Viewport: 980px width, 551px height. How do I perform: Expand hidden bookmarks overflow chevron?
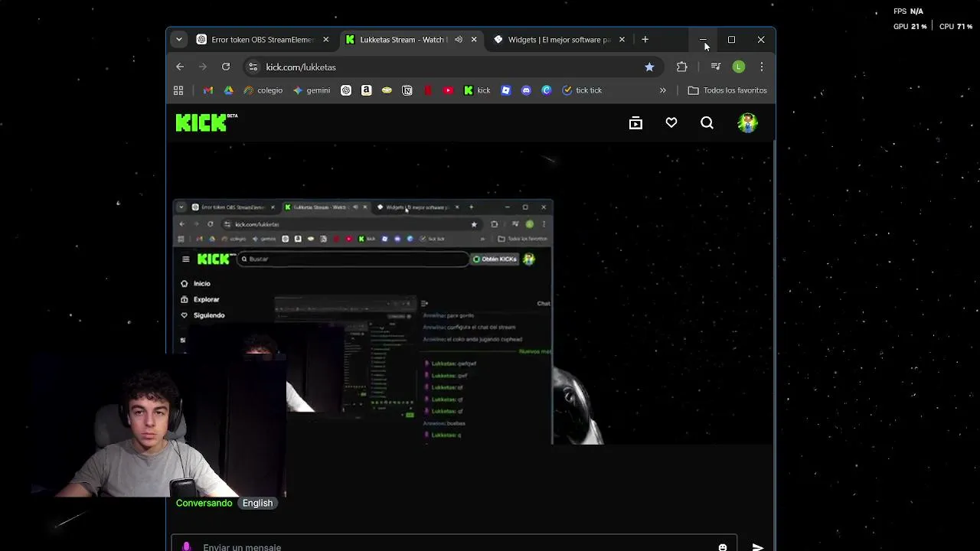pos(663,90)
